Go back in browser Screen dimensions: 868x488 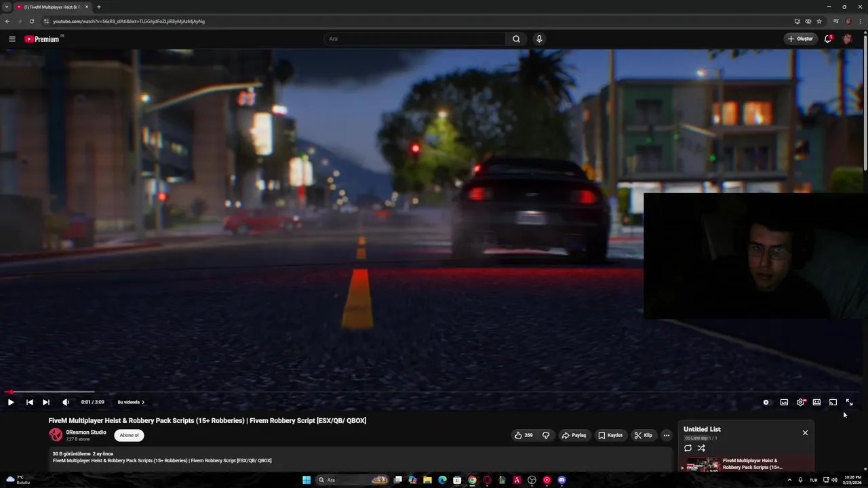point(7,21)
